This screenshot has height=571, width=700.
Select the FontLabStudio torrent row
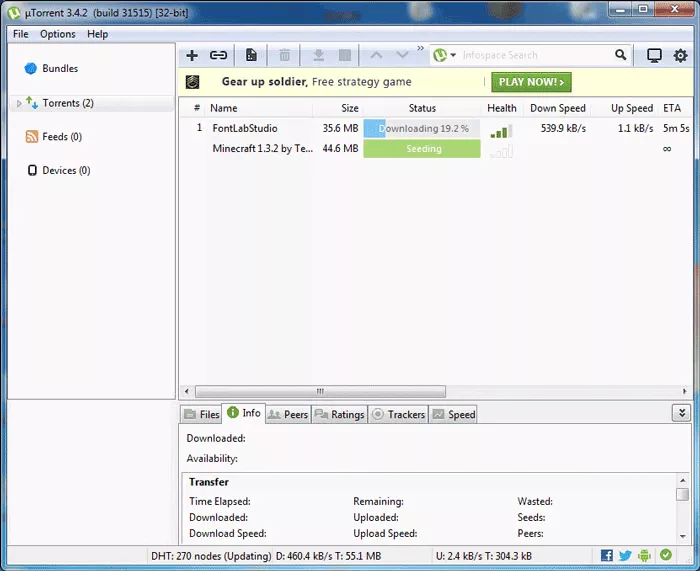(x=436, y=128)
